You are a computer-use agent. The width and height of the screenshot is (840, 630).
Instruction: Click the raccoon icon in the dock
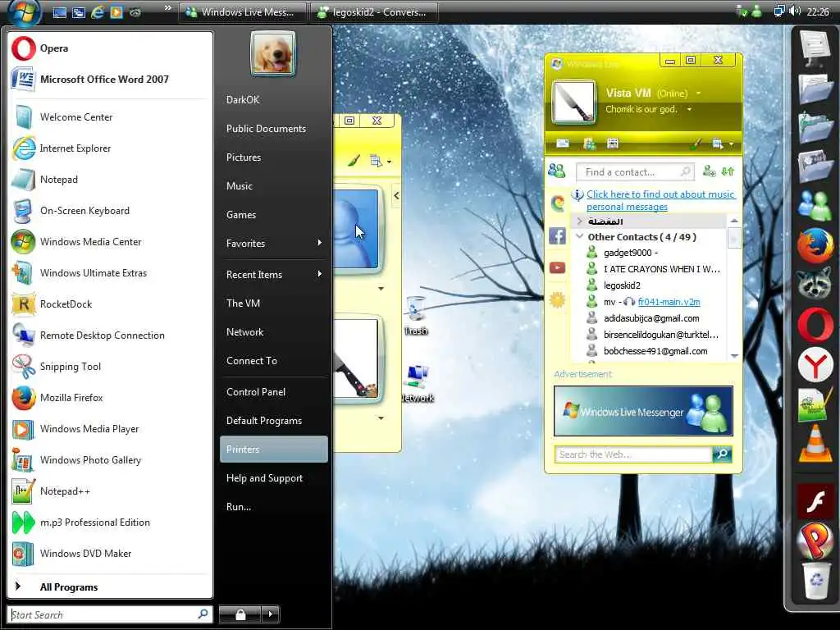pos(815,284)
